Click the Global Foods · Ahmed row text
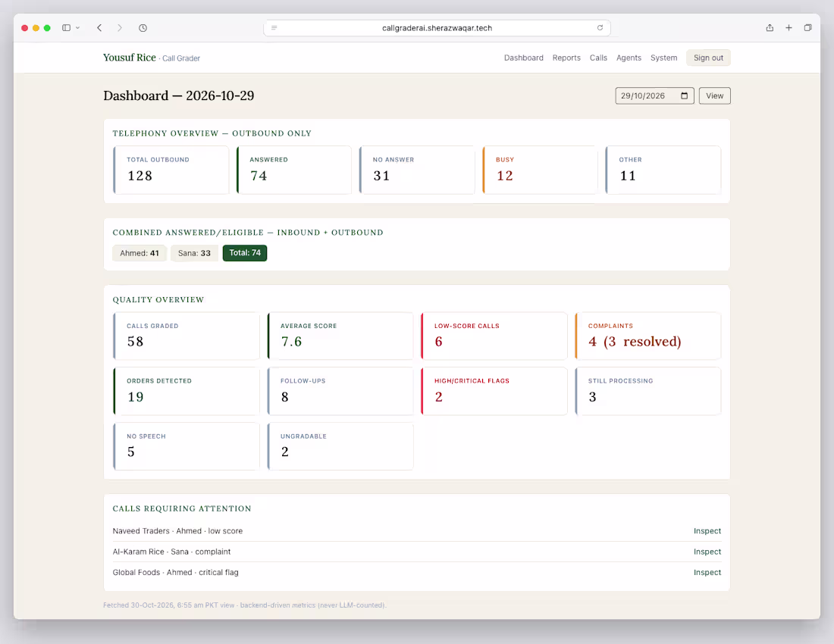The image size is (834, 644). pyautogui.click(x=176, y=572)
